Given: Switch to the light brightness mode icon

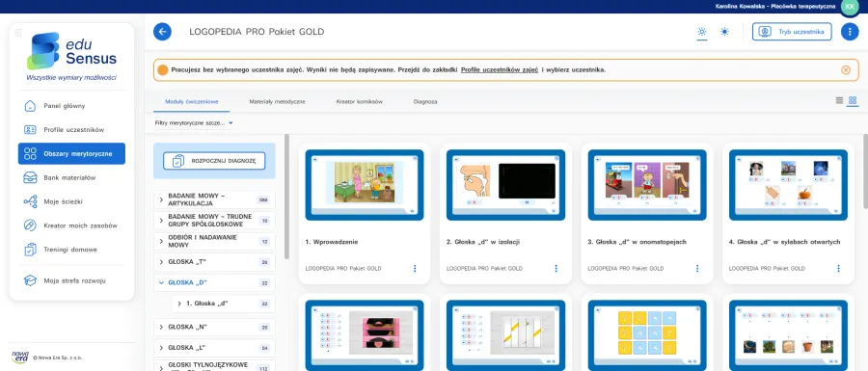Looking at the screenshot, I should tap(702, 32).
